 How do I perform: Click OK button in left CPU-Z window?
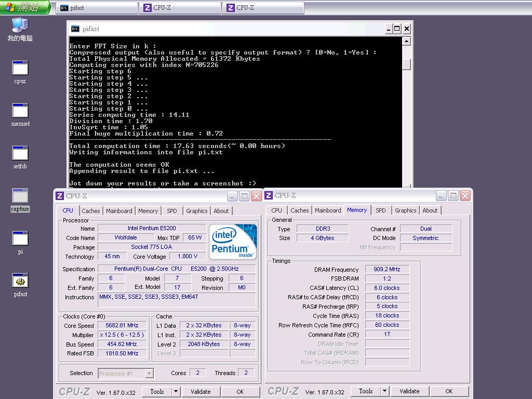tap(240, 392)
